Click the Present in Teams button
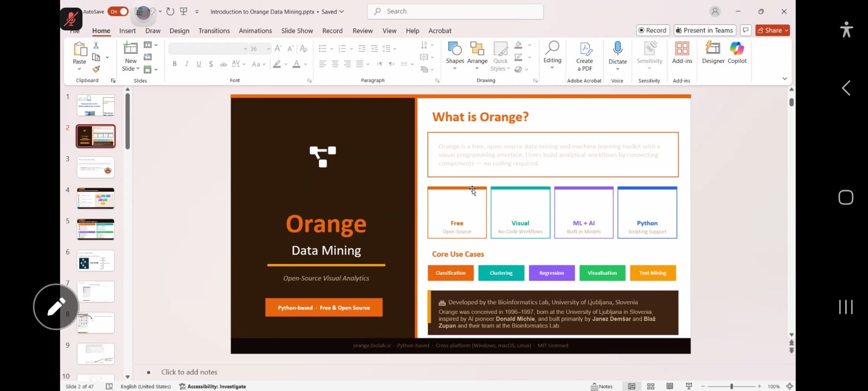 [x=704, y=30]
